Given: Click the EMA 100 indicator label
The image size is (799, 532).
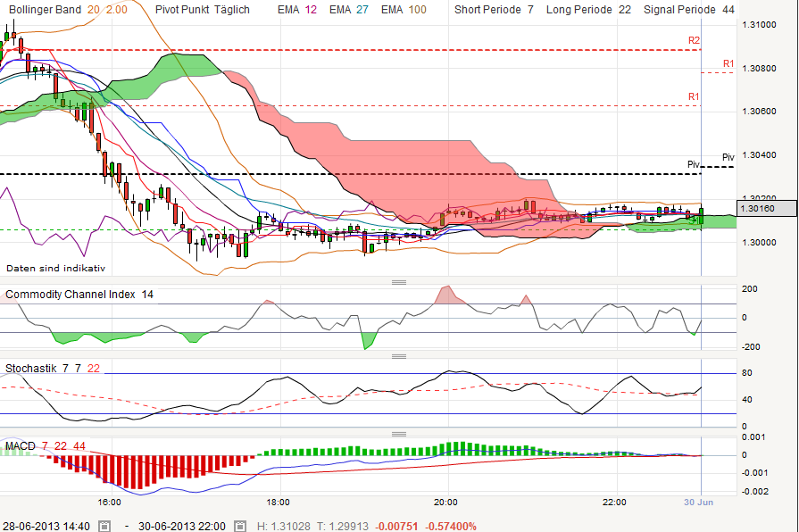Looking at the screenshot, I should pos(404,10).
